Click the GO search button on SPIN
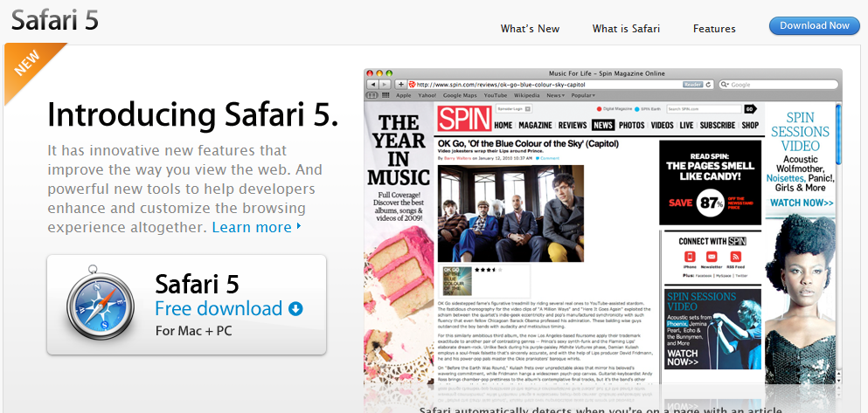The height and width of the screenshot is (413, 868). (x=750, y=109)
